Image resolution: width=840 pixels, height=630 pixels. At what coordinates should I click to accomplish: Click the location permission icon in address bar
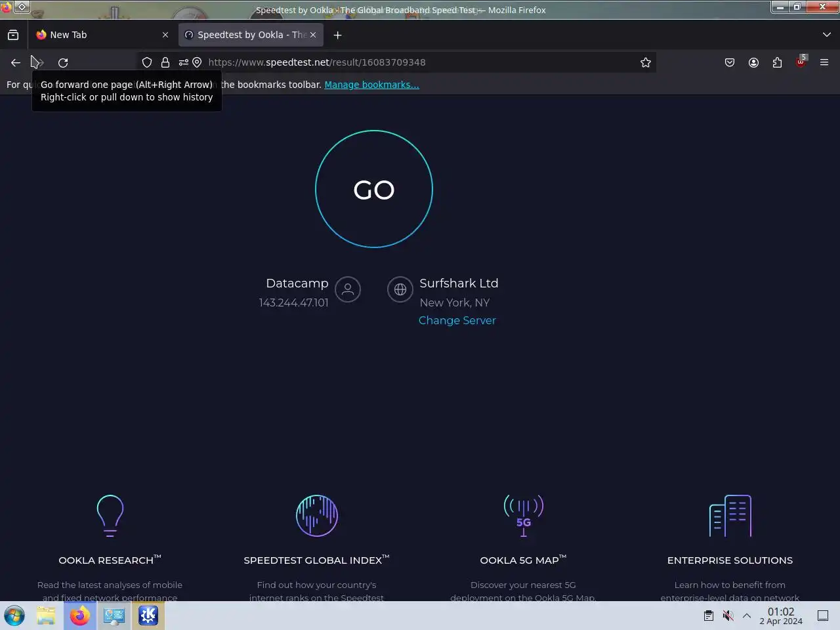pos(197,62)
